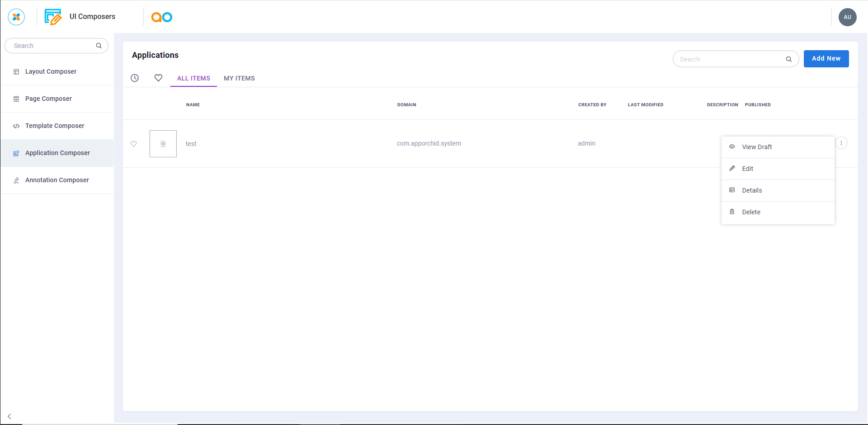The image size is (868, 425).
Task: Collapse the sidebar with the chevron
Action: (x=9, y=416)
